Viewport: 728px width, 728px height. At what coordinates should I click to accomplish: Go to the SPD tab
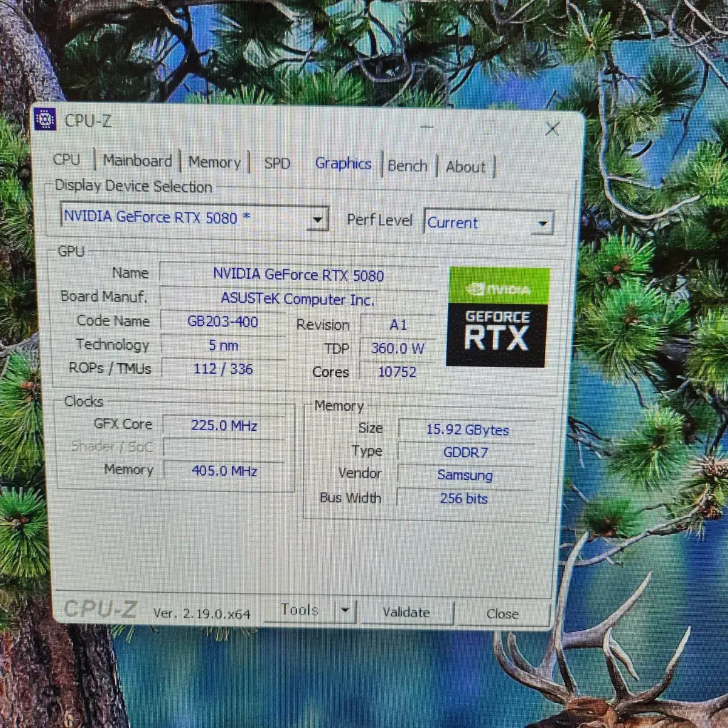click(277, 164)
